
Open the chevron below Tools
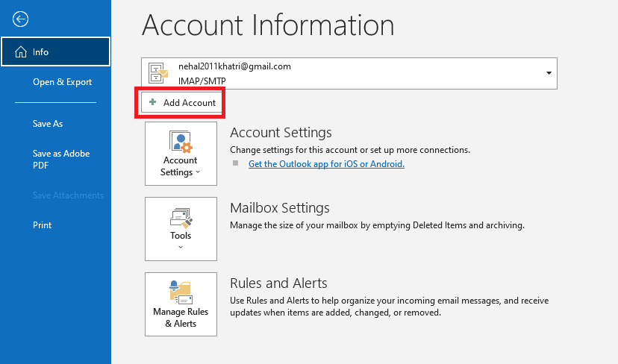(181, 247)
